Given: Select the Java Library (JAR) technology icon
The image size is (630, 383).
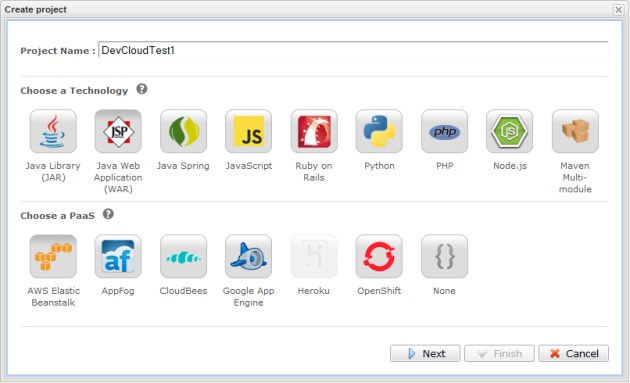Looking at the screenshot, I should (x=53, y=131).
